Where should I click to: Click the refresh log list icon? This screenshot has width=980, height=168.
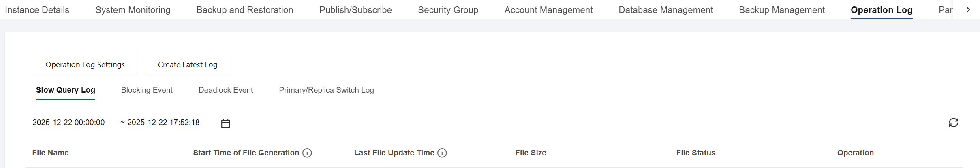953,123
